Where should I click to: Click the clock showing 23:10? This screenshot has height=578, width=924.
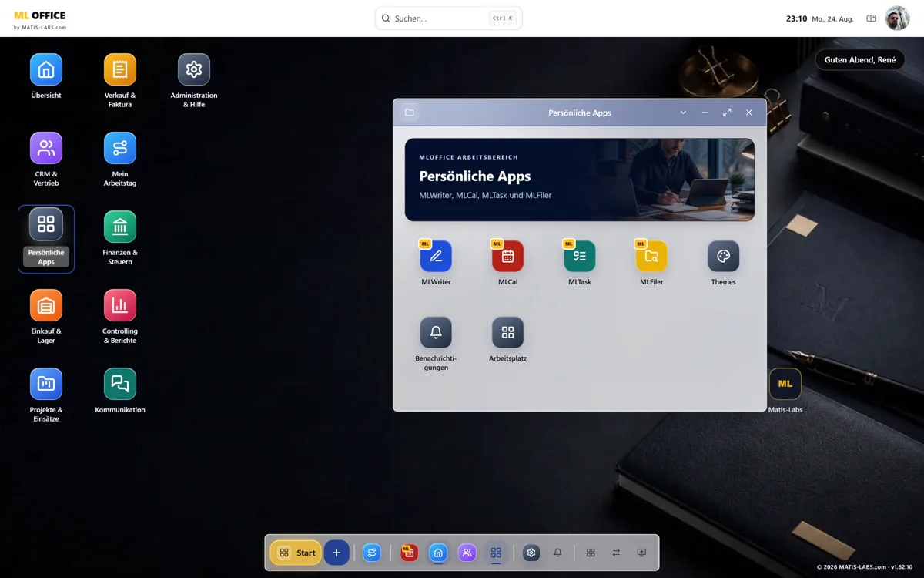(796, 18)
